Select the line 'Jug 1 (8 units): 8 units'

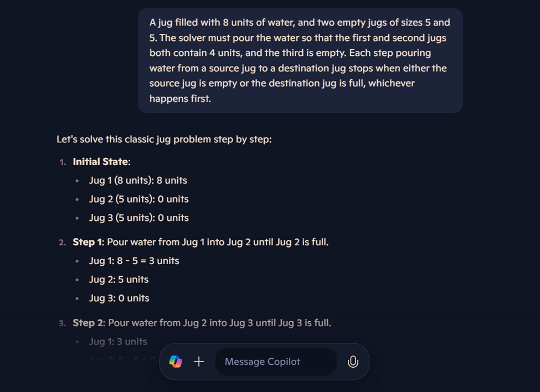coord(137,180)
